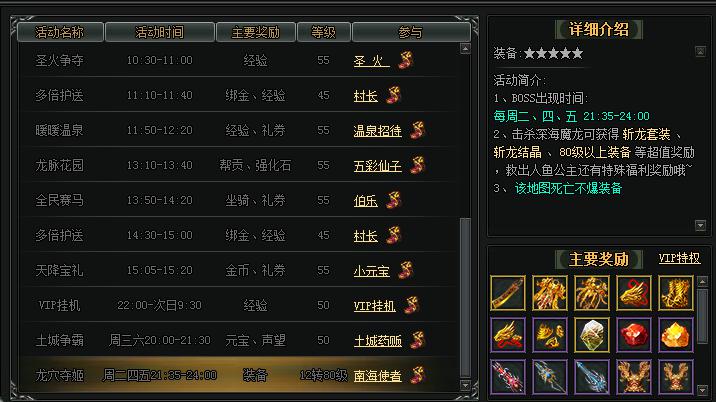716x402 pixels.
Task: Click the 土城药贩 NPC link
Action: coord(378,341)
